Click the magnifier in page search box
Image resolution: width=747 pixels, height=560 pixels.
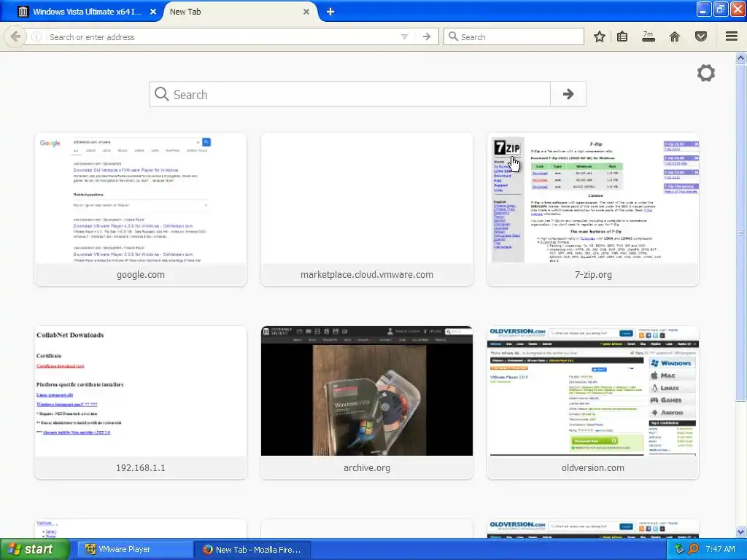point(161,94)
